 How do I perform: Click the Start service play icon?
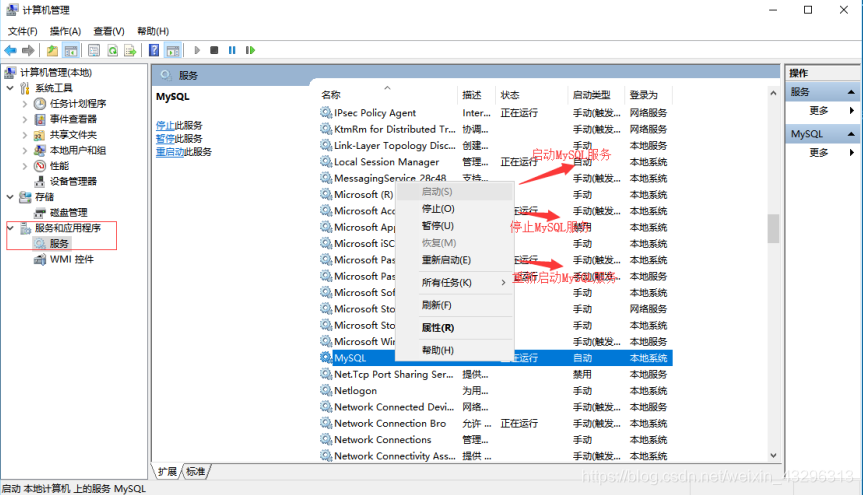tap(197, 51)
